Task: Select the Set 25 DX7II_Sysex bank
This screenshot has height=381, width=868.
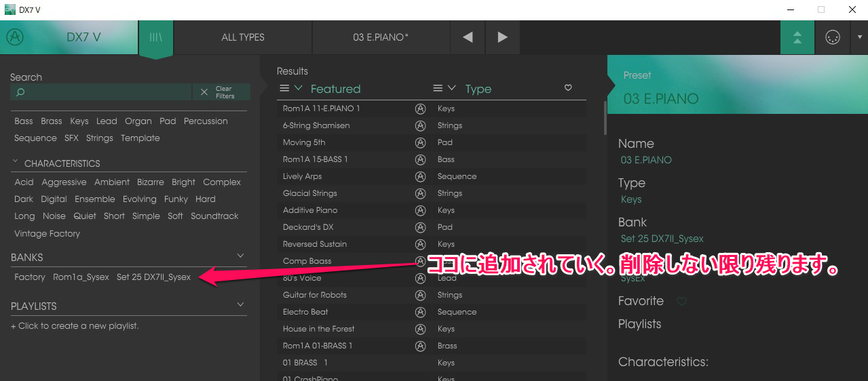Action: pos(154,277)
